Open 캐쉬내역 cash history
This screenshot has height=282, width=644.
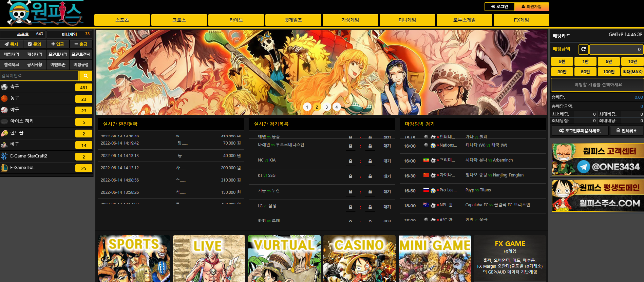click(x=35, y=54)
